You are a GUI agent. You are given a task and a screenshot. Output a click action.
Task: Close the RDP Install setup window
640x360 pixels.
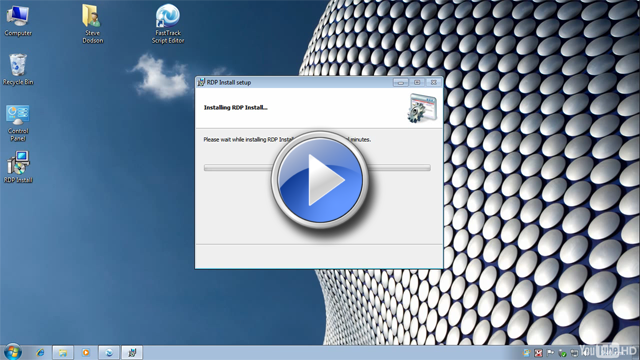[433, 82]
